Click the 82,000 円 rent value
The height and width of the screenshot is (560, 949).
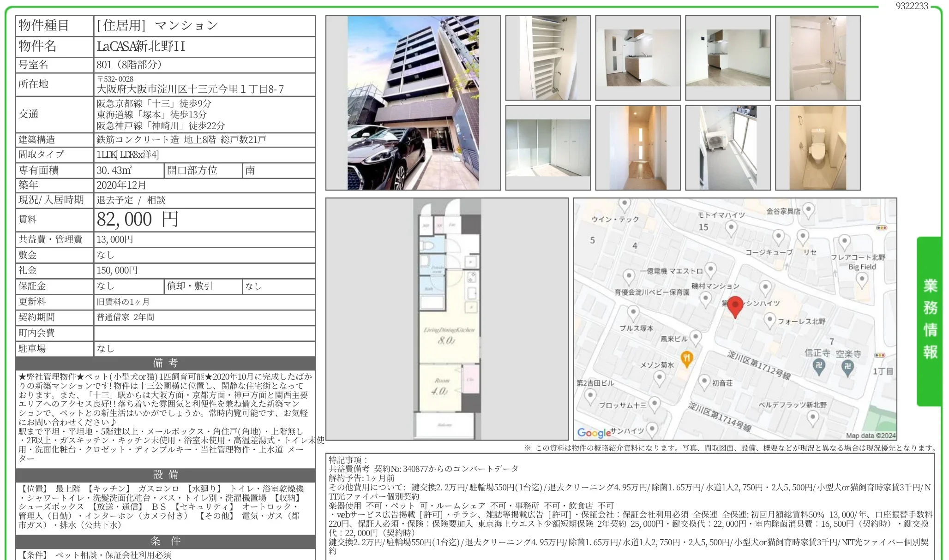click(138, 220)
